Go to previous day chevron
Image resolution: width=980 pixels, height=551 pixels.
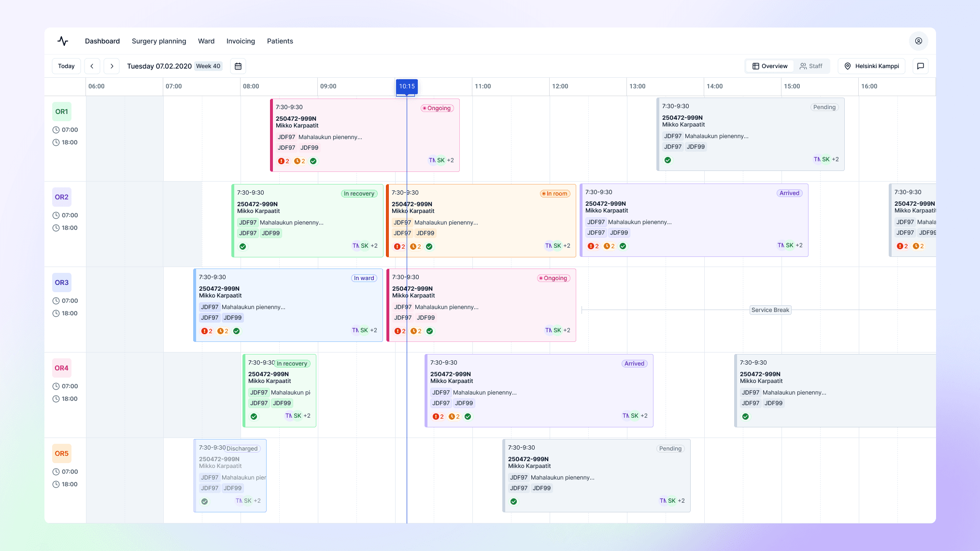[x=92, y=66]
